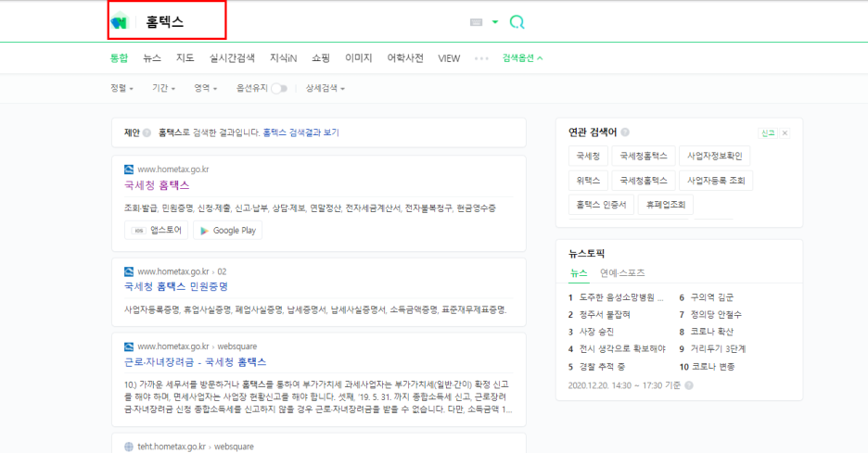
Task: Expand the search history dropdown arrow
Action: 495,22
